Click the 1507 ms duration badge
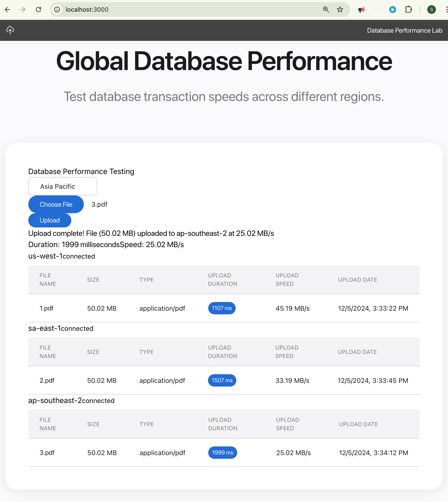This screenshot has height=502, width=448. pos(222,380)
